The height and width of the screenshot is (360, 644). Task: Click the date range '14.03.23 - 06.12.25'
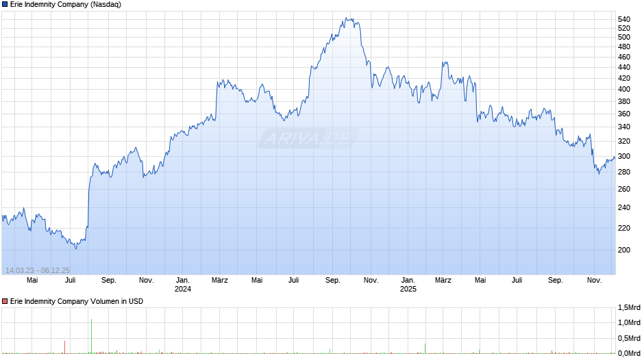(x=38, y=270)
